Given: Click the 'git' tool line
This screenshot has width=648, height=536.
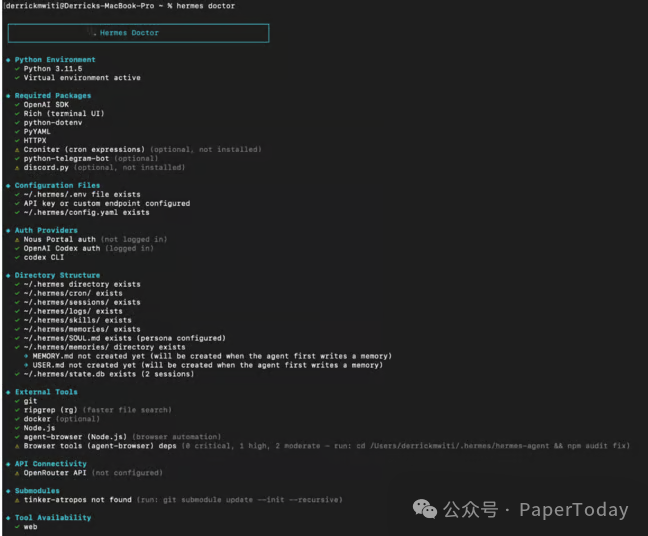Looking at the screenshot, I should 30,401.
